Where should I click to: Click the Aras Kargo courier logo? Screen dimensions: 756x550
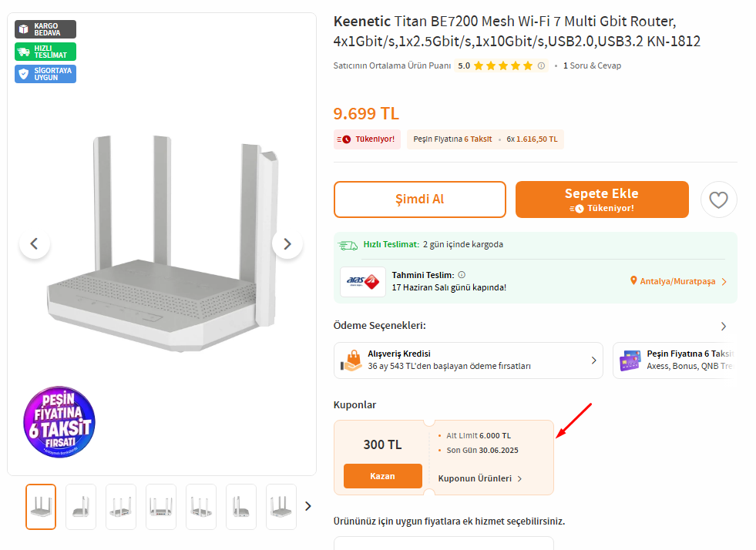click(362, 281)
